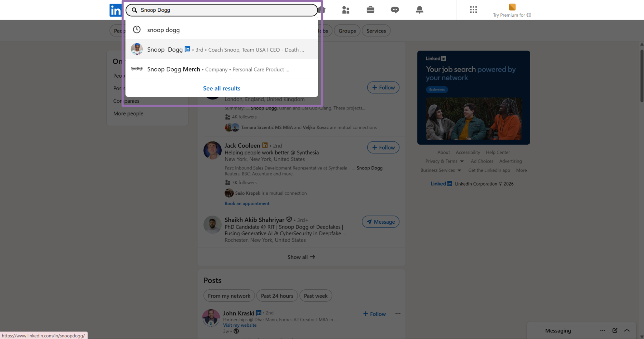Open the Help Center footer link
The image size is (644, 339).
point(498,152)
